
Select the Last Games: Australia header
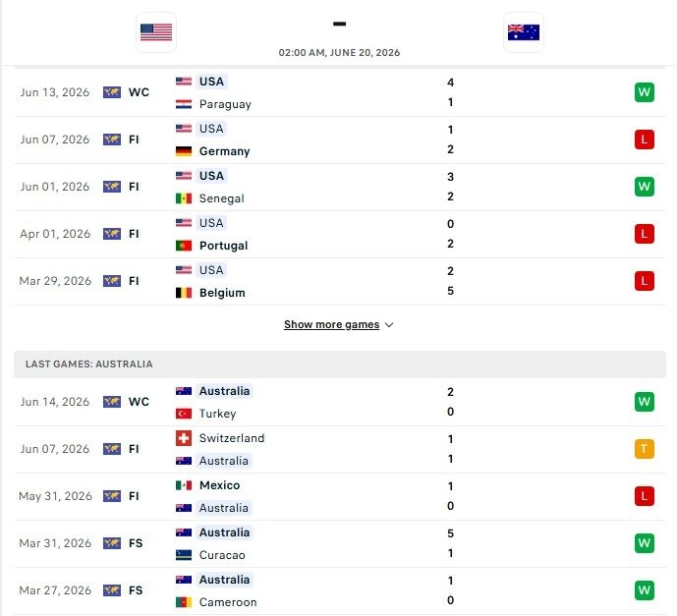[x=340, y=364]
